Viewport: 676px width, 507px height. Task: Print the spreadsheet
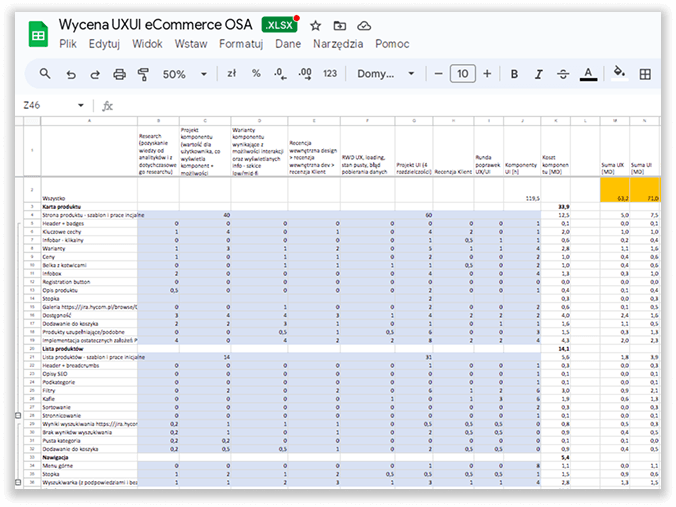(x=119, y=74)
